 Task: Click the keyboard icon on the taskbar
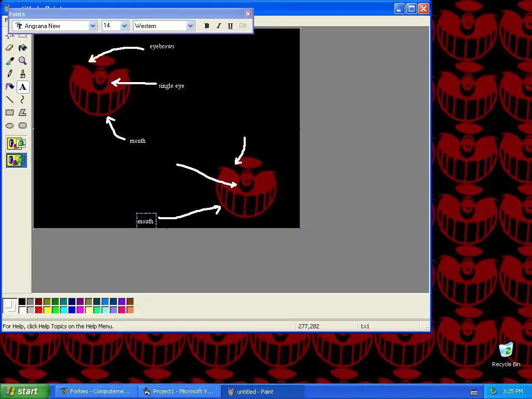click(x=474, y=392)
